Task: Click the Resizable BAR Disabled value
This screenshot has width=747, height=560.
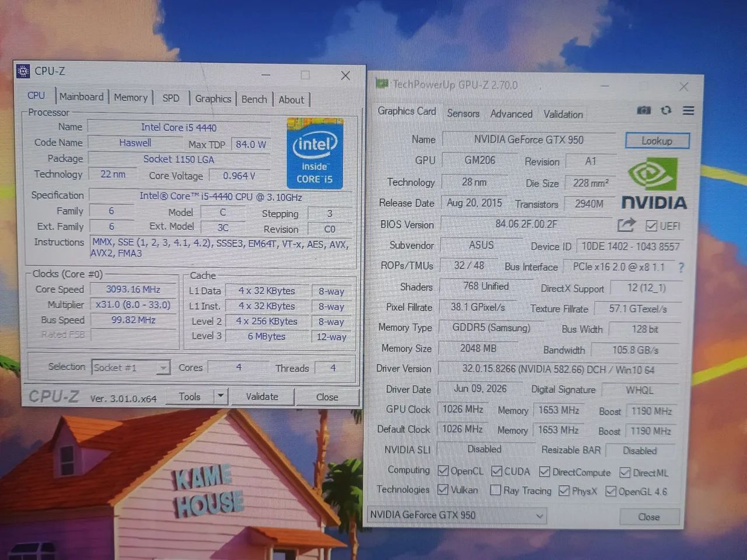Action: (640, 451)
